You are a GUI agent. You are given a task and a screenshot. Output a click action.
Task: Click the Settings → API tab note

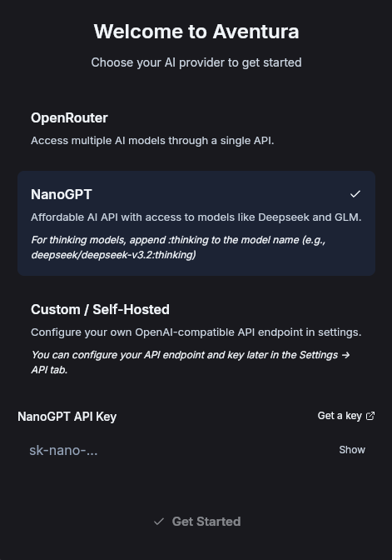click(191, 362)
